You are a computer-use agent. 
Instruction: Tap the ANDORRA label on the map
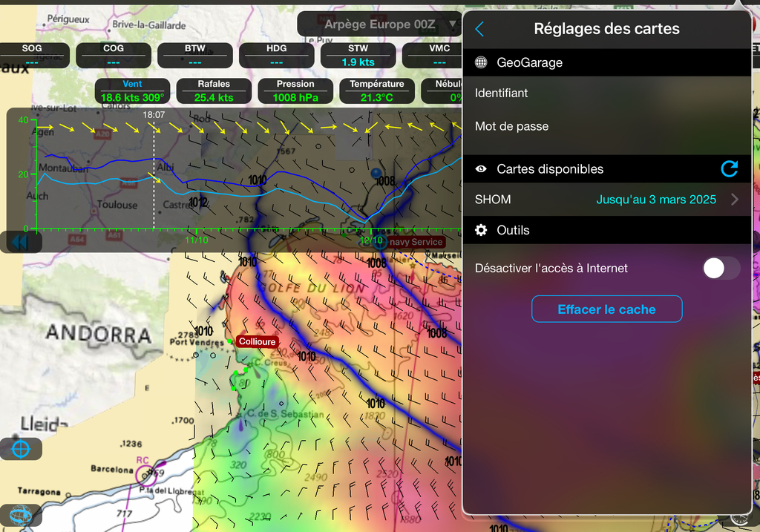99,334
